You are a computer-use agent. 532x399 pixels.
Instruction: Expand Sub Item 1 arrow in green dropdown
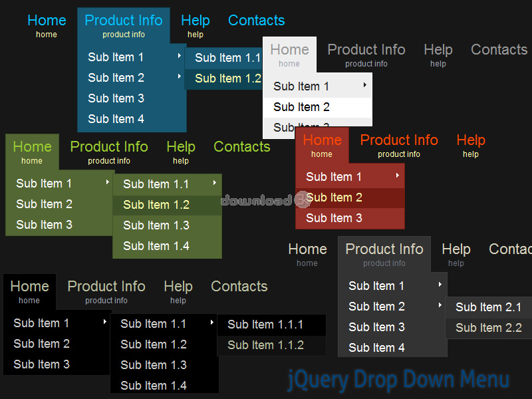point(107,182)
